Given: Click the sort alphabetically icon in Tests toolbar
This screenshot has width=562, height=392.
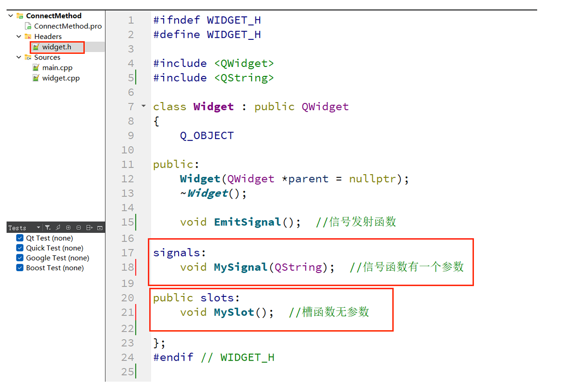Looking at the screenshot, I should click(x=58, y=228).
